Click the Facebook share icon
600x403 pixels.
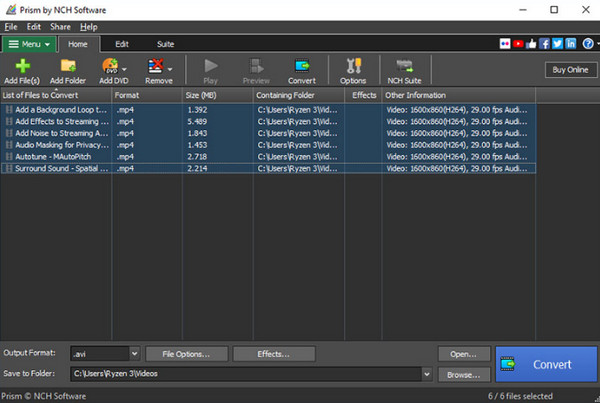545,44
